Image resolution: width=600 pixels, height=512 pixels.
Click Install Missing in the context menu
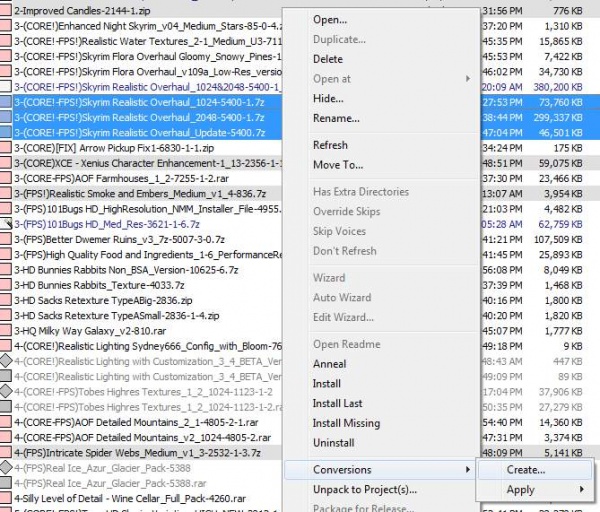346,423
